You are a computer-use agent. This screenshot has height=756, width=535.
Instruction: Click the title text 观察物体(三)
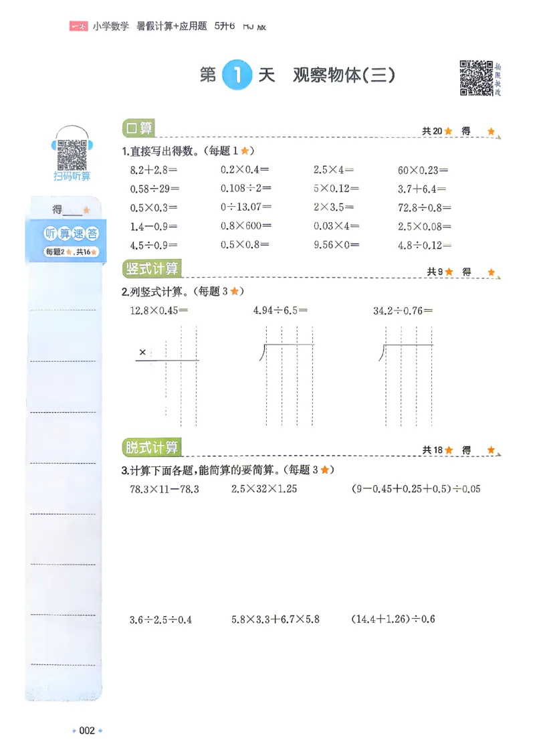pyautogui.click(x=344, y=75)
